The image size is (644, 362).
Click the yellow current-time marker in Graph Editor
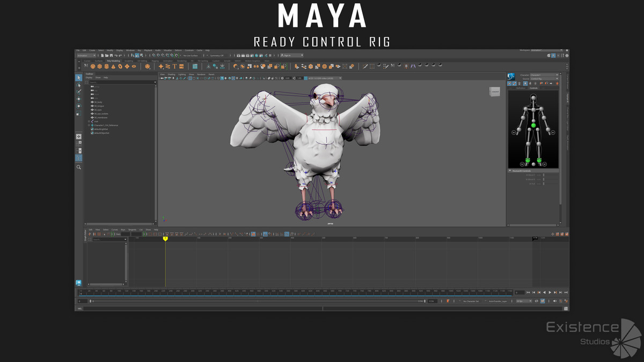tap(165, 239)
